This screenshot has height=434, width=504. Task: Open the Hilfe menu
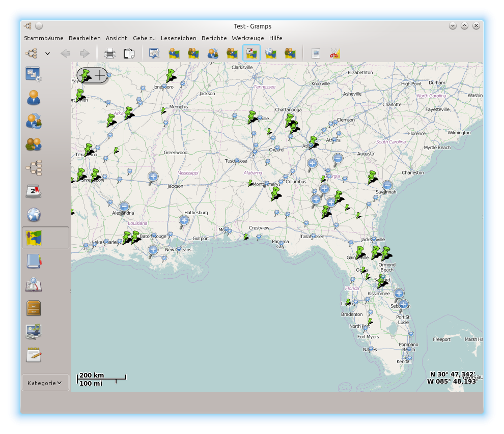tap(276, 38)
